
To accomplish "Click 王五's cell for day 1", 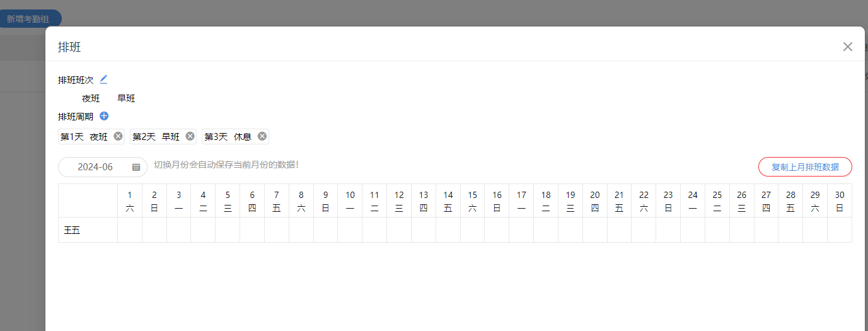I will pyautogui.click(x=130, y=230).
